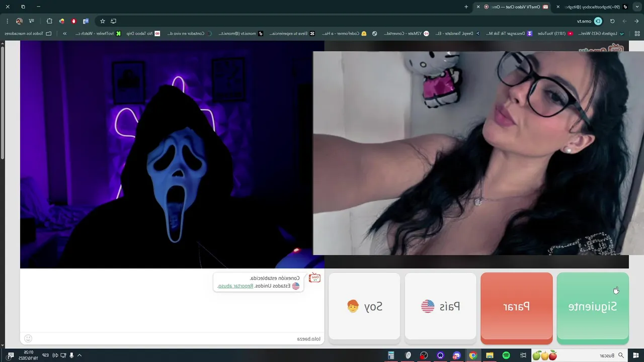Click the green Siguiente button
Viewport: 644px width, 362px height.
pyautogui.click(x=593, y=308)
